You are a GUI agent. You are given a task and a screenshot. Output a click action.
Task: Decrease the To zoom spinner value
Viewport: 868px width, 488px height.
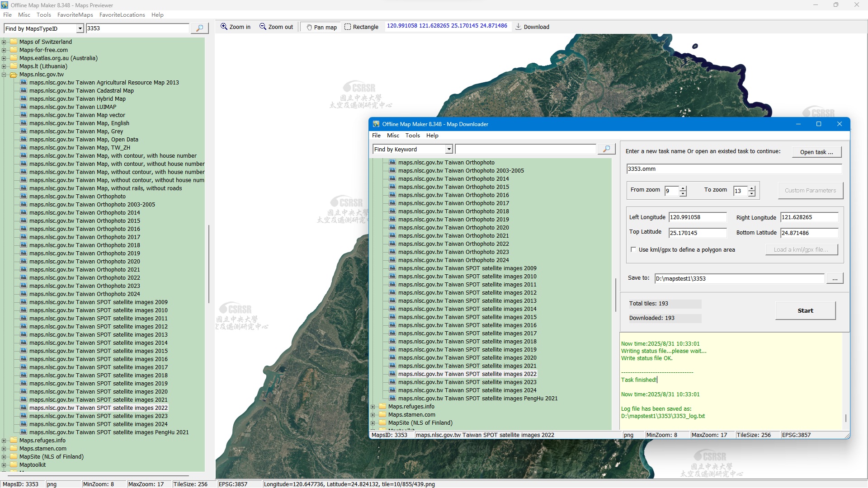pos(752,193)
